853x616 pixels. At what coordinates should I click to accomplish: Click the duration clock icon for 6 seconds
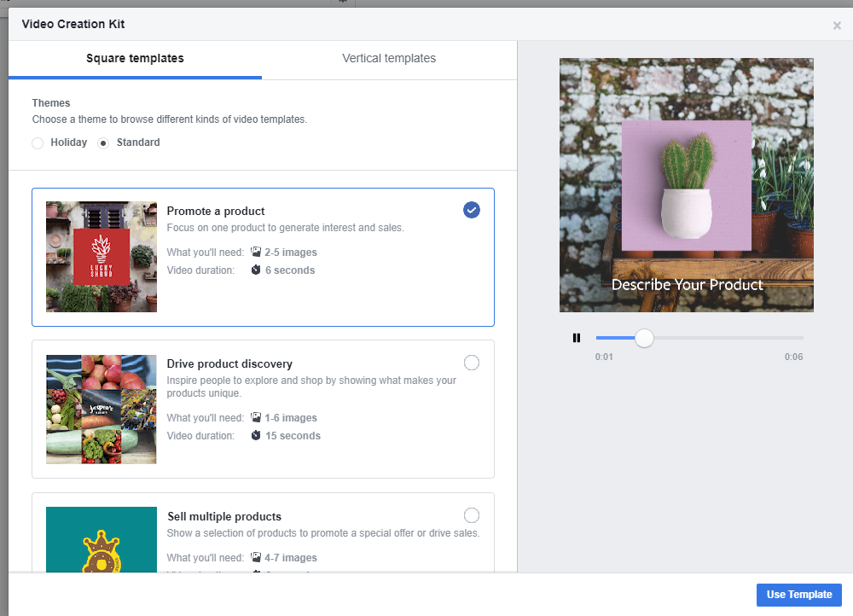point(256,270)
